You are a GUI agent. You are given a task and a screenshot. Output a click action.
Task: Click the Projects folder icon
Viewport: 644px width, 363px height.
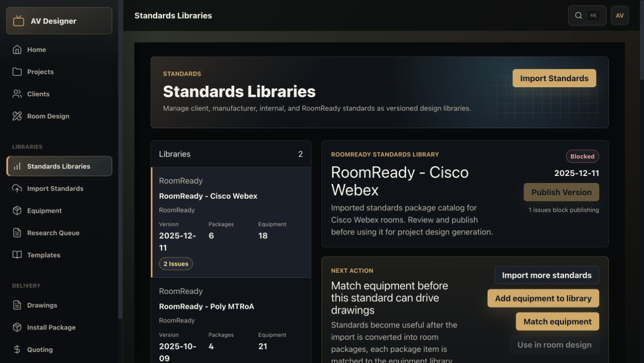[17, 71]
